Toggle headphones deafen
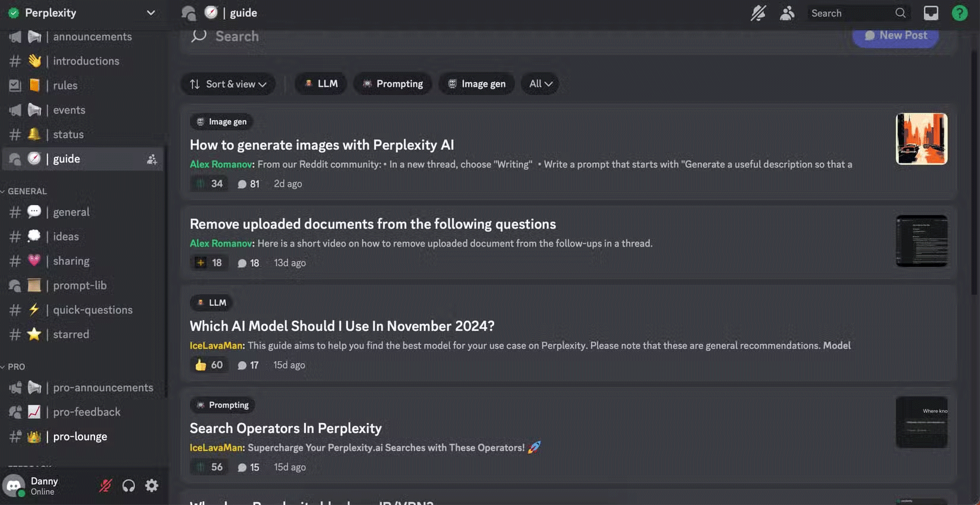 pyautogui.click(x=128, y=485)
